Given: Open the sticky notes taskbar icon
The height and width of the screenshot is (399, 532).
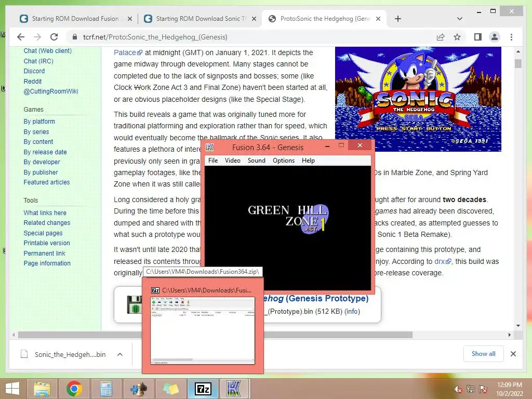Looking at the screenshot, I should (x=170, y=389).
